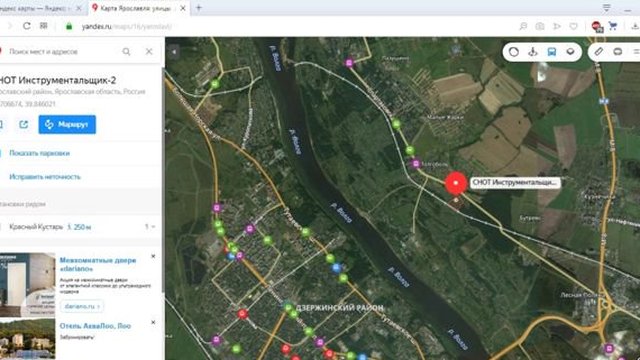Click the print map icon
640x360 pixels.
tap(618, 51)
